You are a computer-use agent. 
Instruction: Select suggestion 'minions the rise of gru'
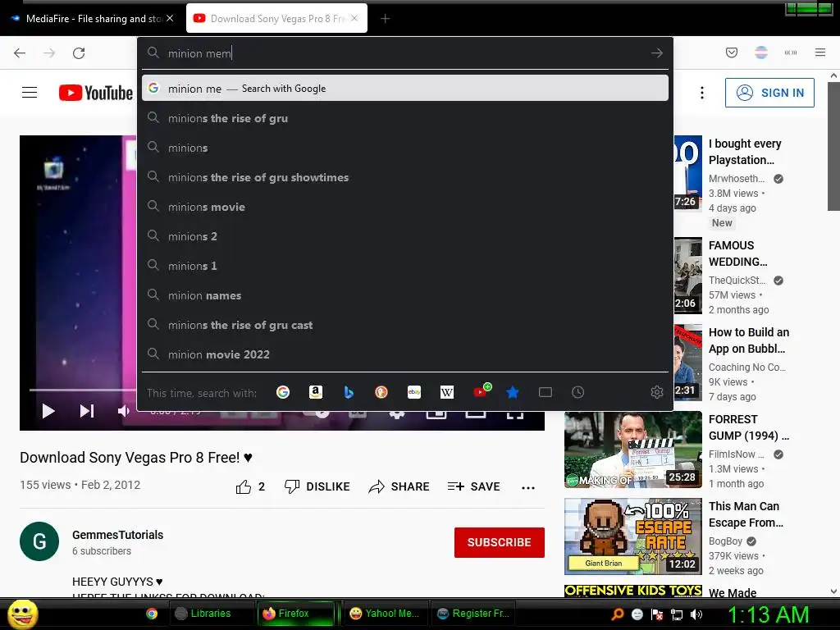click(x=405, y=118)
